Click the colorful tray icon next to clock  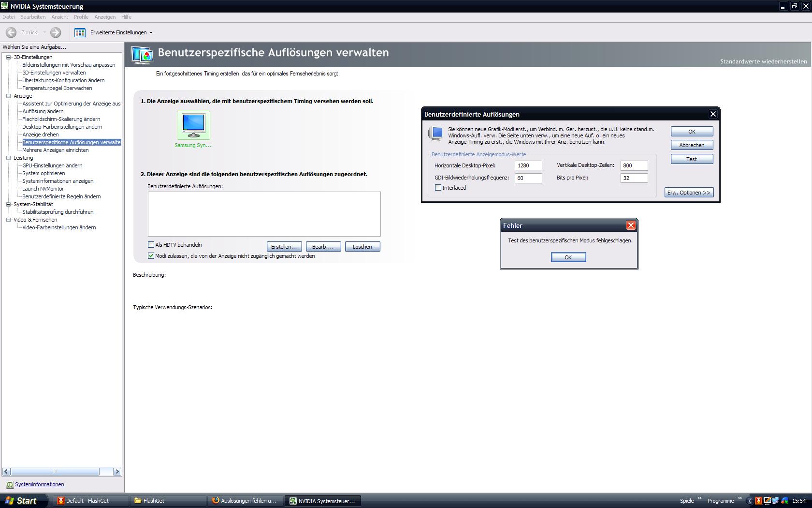coord(784,501)
